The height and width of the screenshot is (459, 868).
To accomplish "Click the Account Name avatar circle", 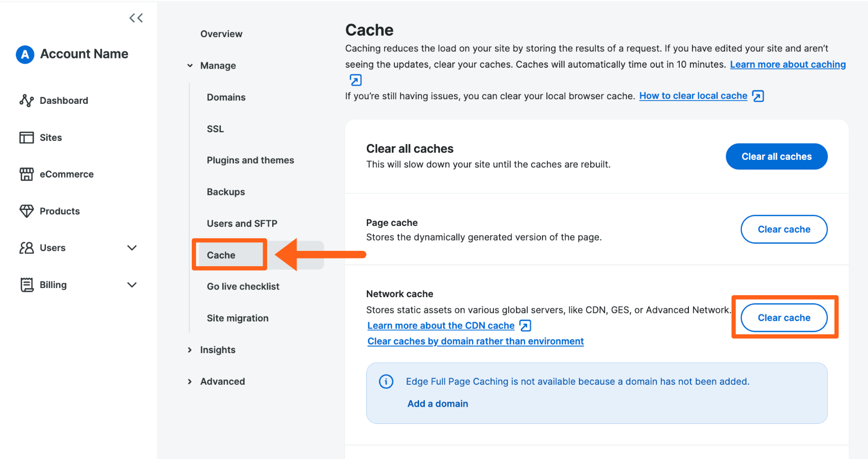I will [x=24, y=54].
